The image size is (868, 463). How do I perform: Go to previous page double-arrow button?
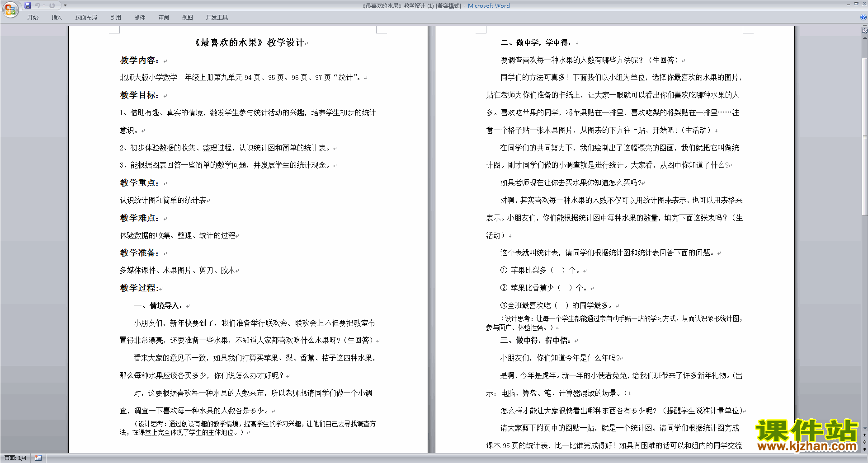coord(865,435)
